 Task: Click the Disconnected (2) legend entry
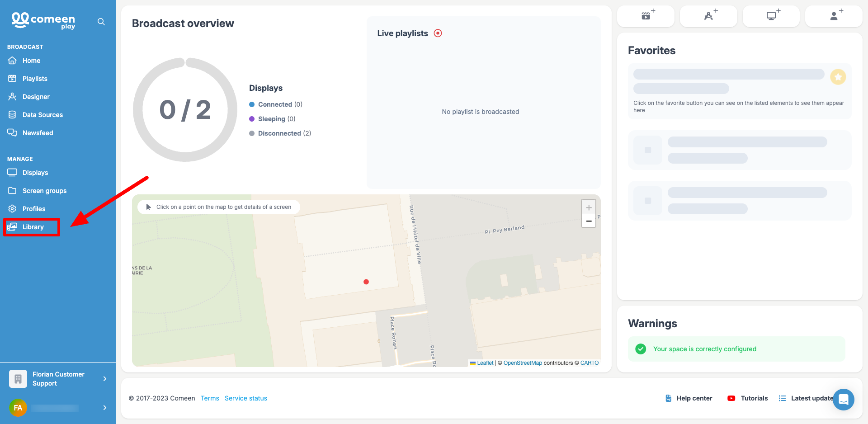click(280, 133)
